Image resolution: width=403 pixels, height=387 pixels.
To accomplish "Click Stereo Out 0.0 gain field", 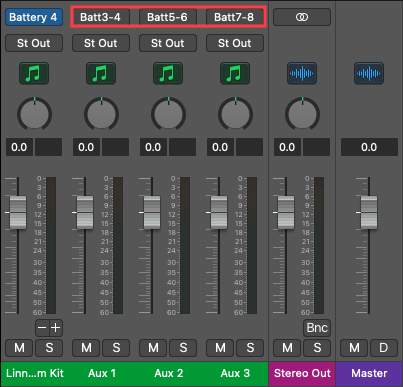I will 287,147.
